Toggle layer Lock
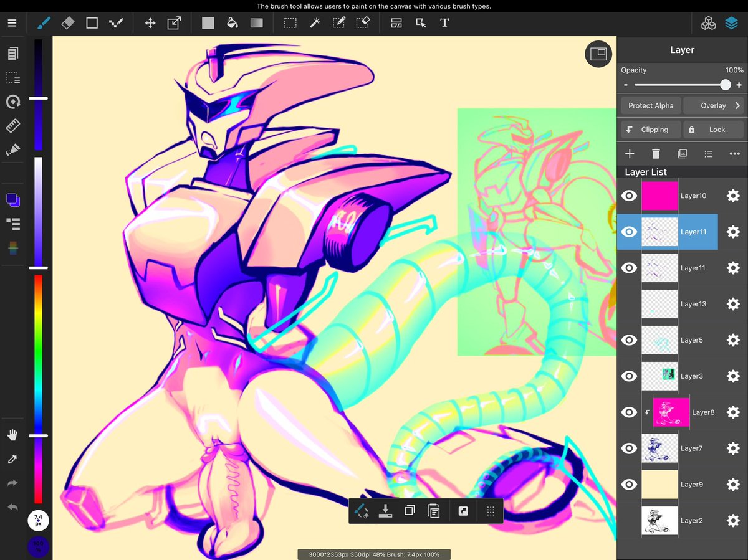This screenshot has height=560, width=748. tap(714, 130)
